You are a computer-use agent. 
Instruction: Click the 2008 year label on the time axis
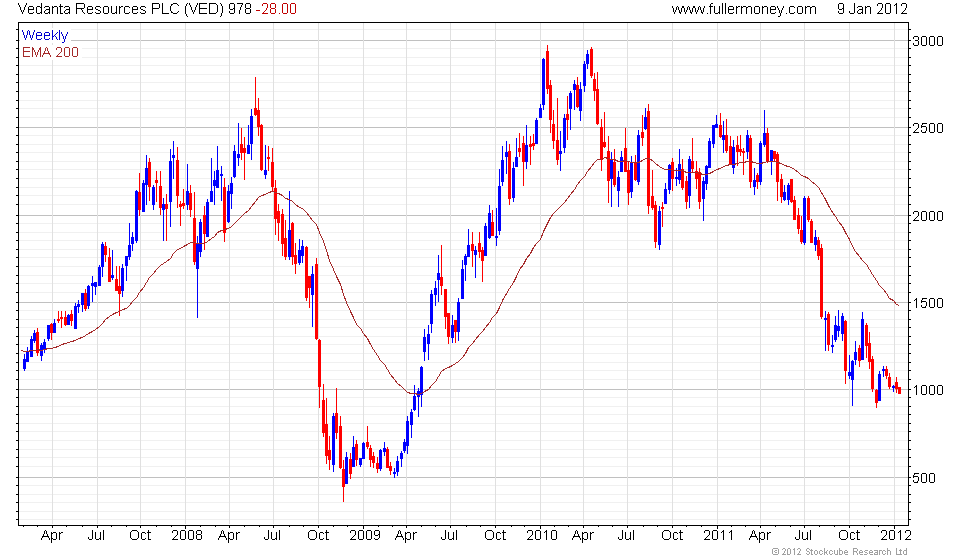coord(187,536)
